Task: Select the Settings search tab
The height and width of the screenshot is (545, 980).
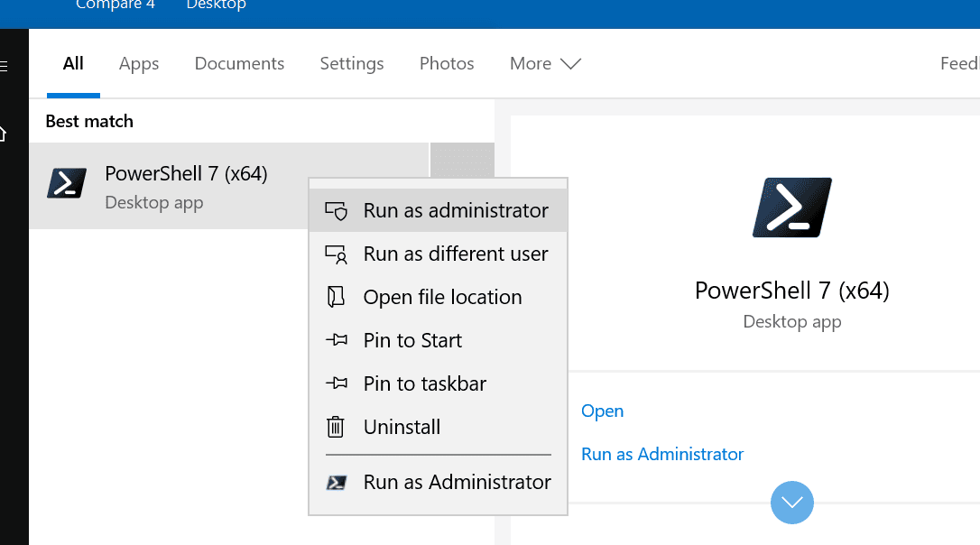Action: click(x=352, y=64)
